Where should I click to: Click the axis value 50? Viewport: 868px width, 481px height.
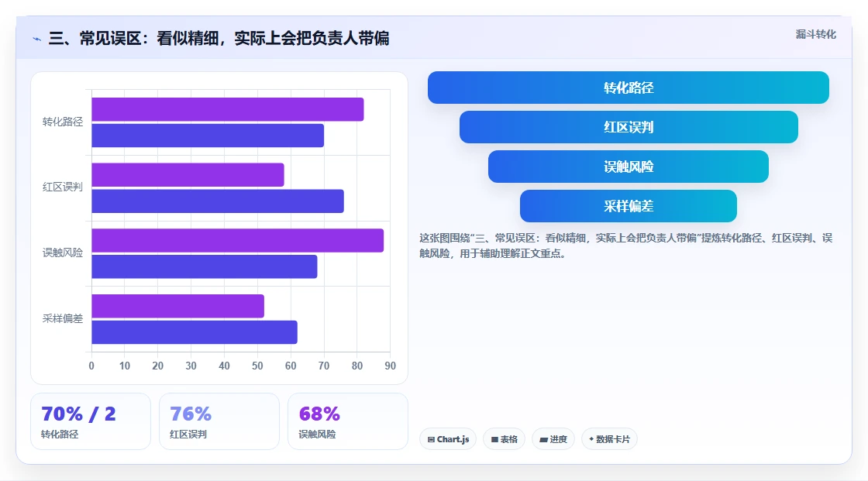tap(257, 366)
